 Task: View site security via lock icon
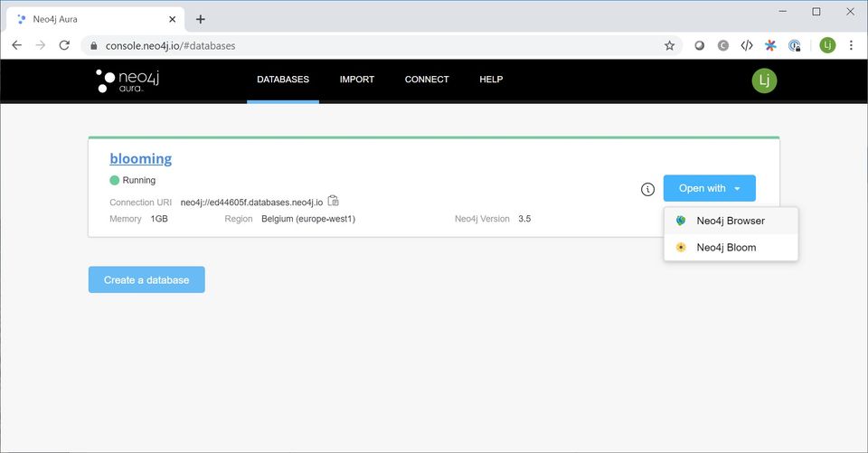[x=93, y=46]
